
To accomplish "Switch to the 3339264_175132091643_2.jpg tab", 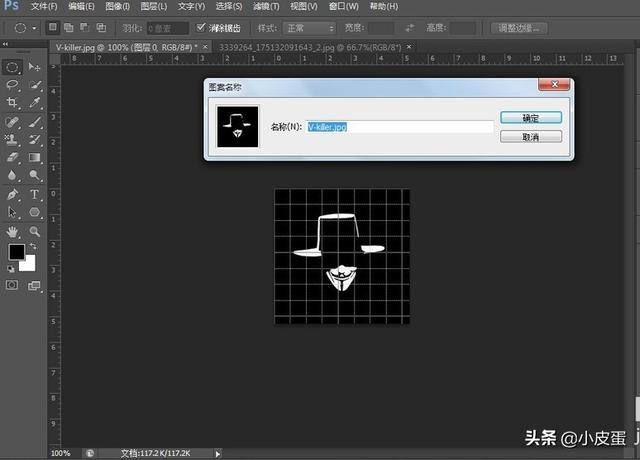I will [x=310, y=47].
